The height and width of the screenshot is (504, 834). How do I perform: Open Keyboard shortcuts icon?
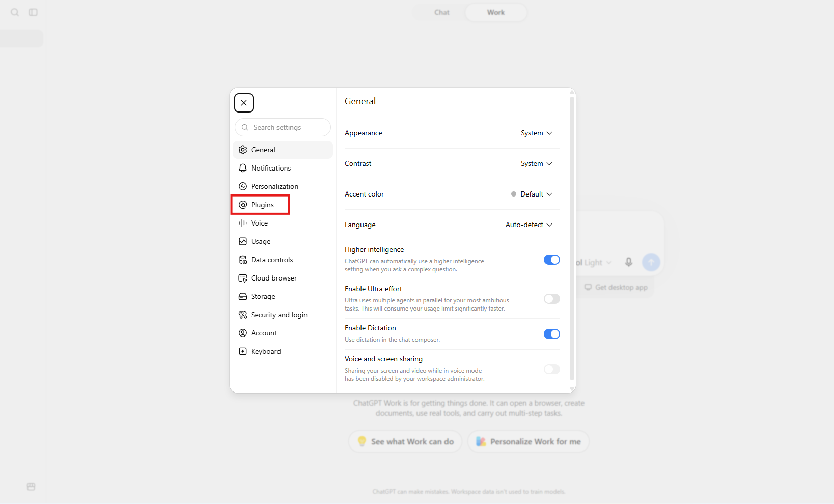(x=243, y=351)
